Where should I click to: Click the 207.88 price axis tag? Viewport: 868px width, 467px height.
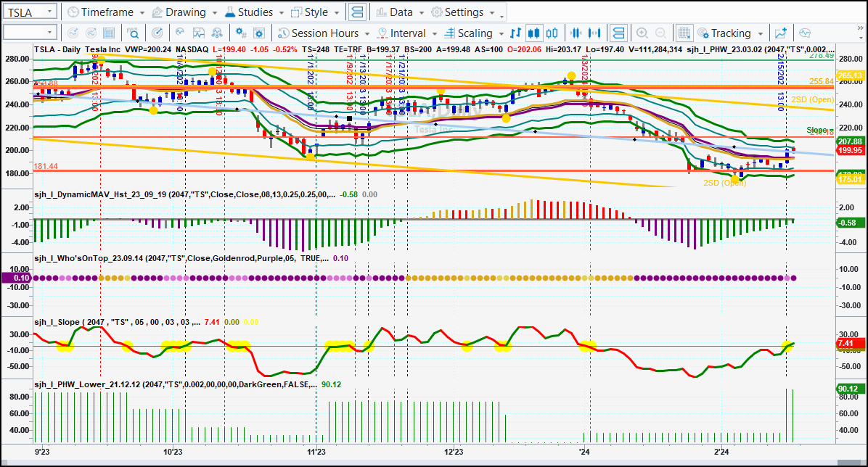pos(850,141)
